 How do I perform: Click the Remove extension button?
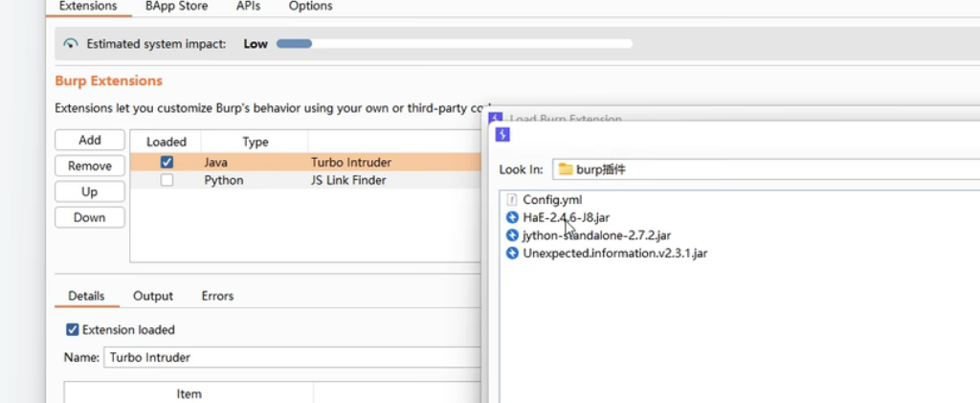[89, 166]
